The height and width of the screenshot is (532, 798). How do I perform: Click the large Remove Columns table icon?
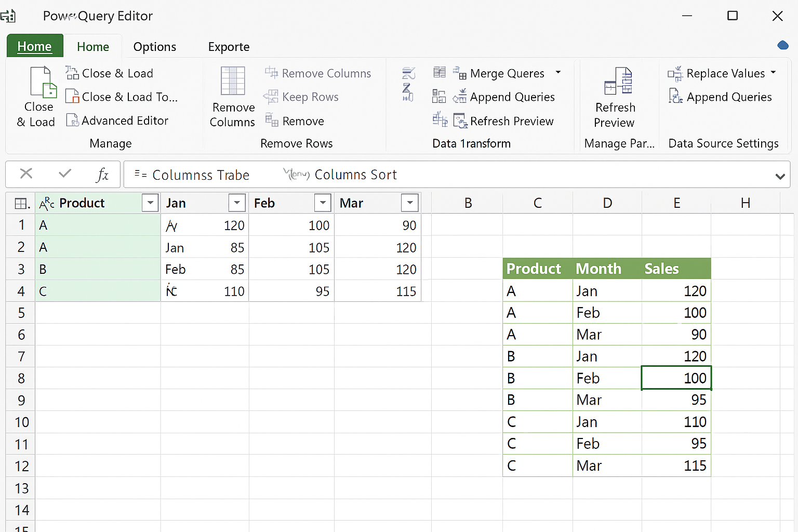pyautogui.click(x=233, y=81)
